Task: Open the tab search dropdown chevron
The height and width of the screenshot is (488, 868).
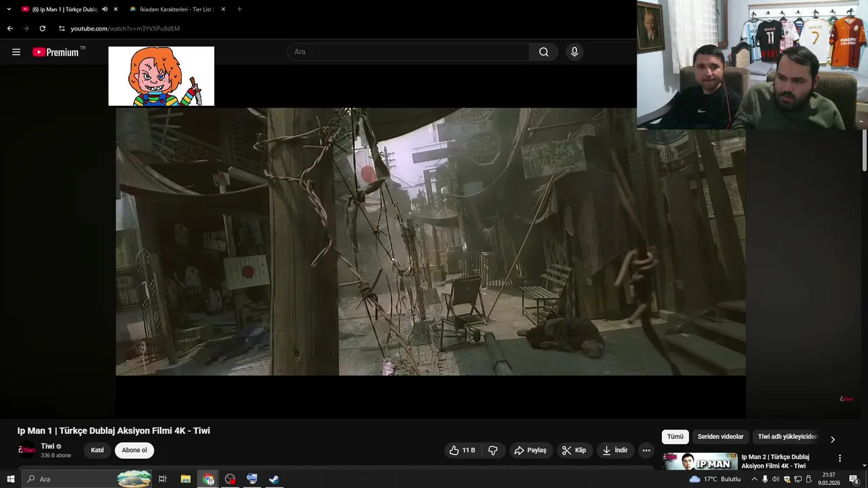Action: coord(9,9)
